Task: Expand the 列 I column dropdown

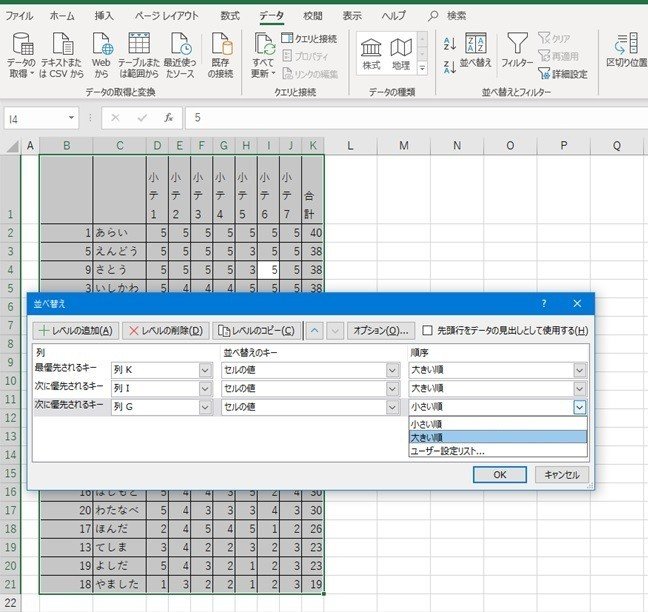Action: [205, 388]
